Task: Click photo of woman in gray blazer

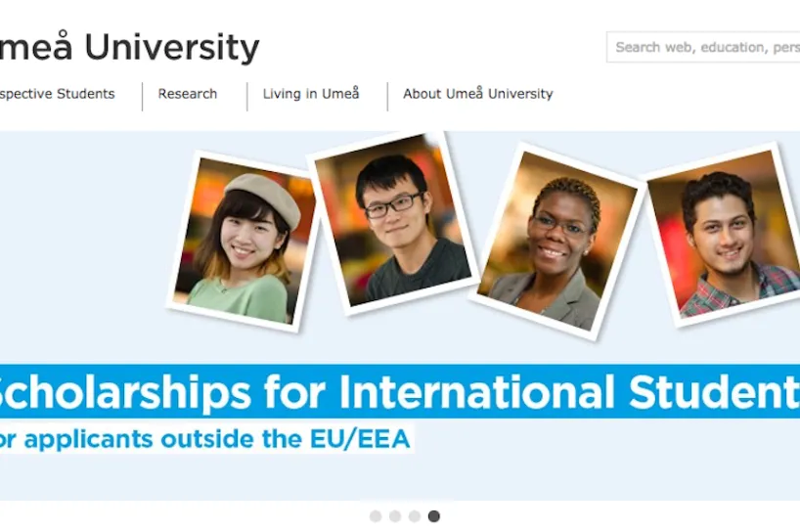Action: click(x=556, y=243)
